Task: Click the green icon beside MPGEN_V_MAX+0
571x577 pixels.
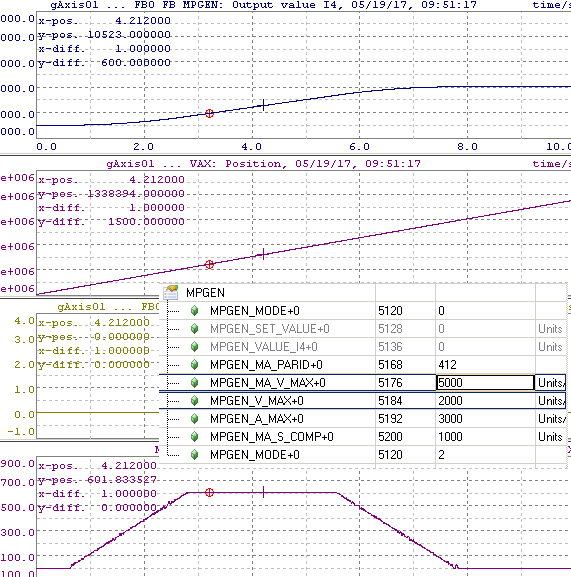Action: click(x=195, y=401)
